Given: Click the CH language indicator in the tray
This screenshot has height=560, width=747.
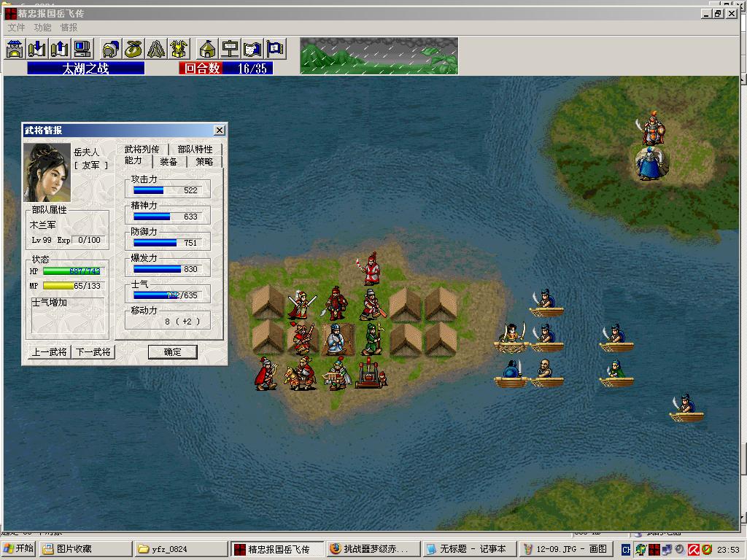Looking at the screenshot, I should coord(626,550).
